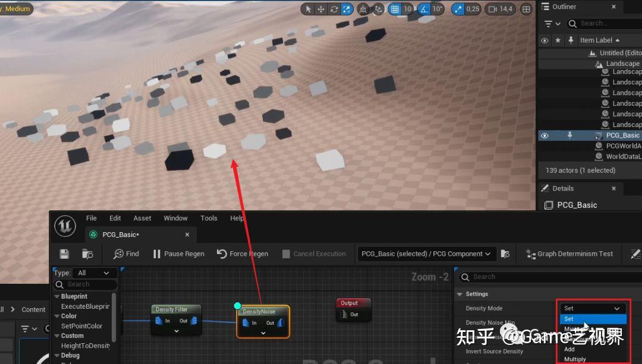The image size is (642, 364).
Task: Toggle visibility of the PCG_Basic actor
Action: click(545, 135)
